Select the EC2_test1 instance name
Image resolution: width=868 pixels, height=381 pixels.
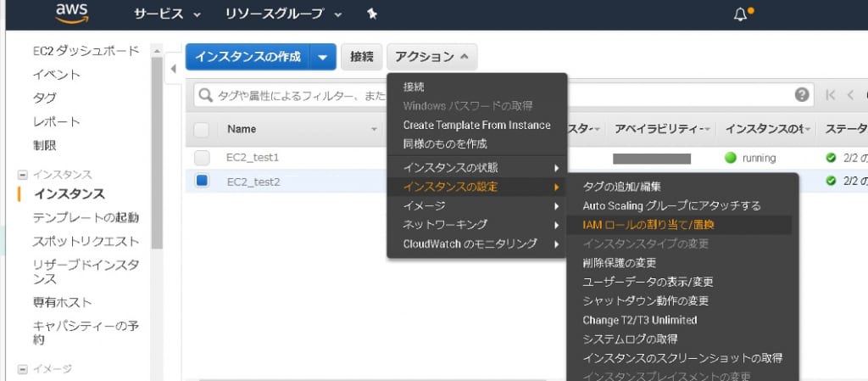point(253,158)
